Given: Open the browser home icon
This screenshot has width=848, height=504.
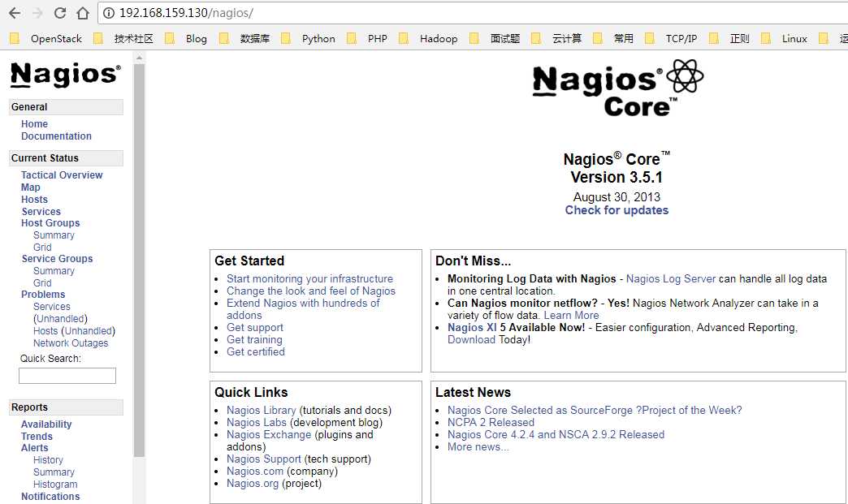Looking at the screenshot, I should click(x=82, y=12).
